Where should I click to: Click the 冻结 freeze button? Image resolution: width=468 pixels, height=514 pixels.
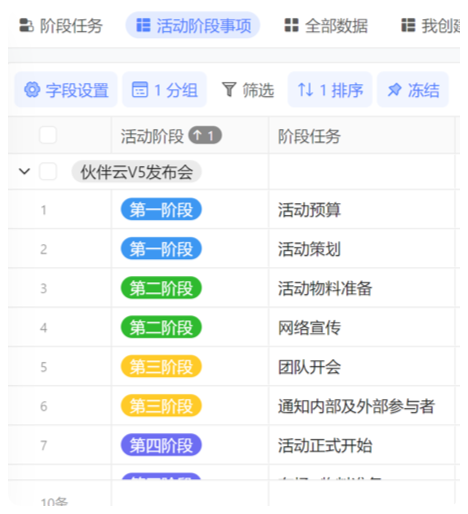coord(413,90)
